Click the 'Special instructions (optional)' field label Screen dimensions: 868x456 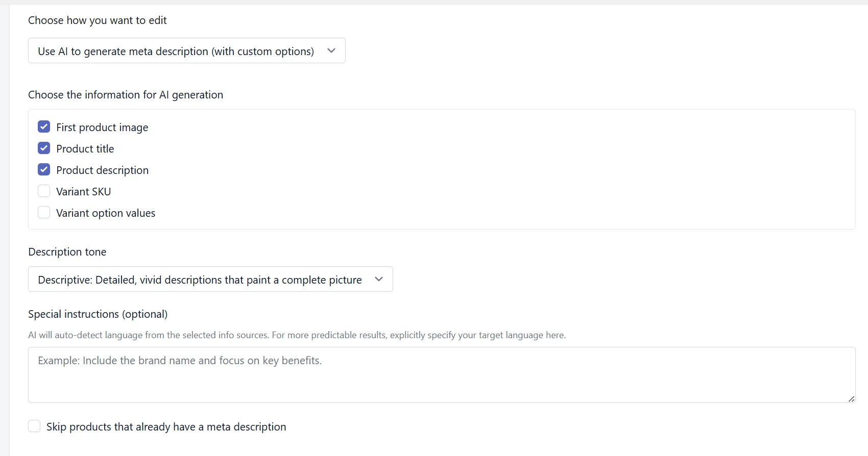(98, 314)
